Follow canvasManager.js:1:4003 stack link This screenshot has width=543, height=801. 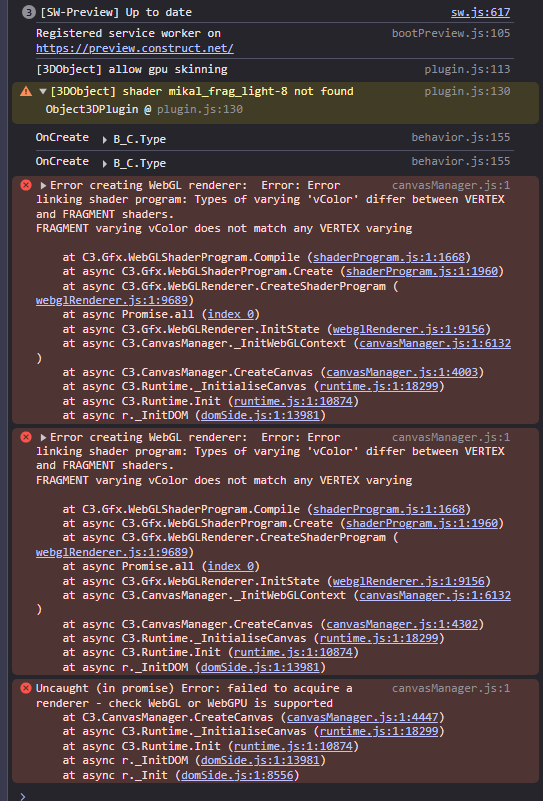(402, 372)
